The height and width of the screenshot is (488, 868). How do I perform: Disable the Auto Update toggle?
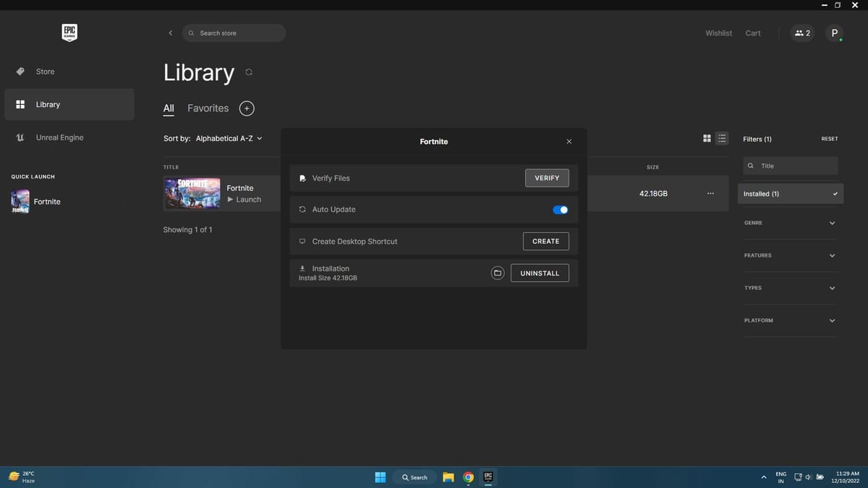(x=560, y=210)
